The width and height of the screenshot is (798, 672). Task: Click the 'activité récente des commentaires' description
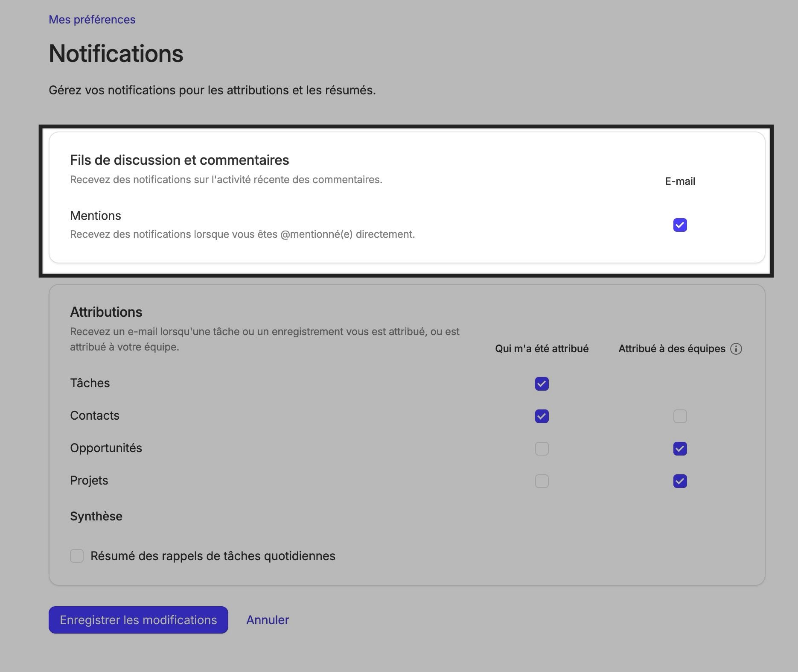click(x=226, y=180)
